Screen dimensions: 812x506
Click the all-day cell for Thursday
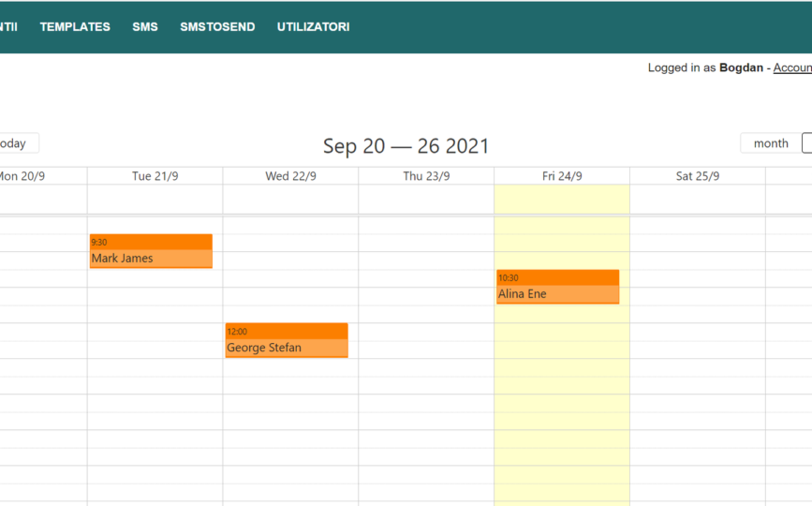(x=426, y=199)
